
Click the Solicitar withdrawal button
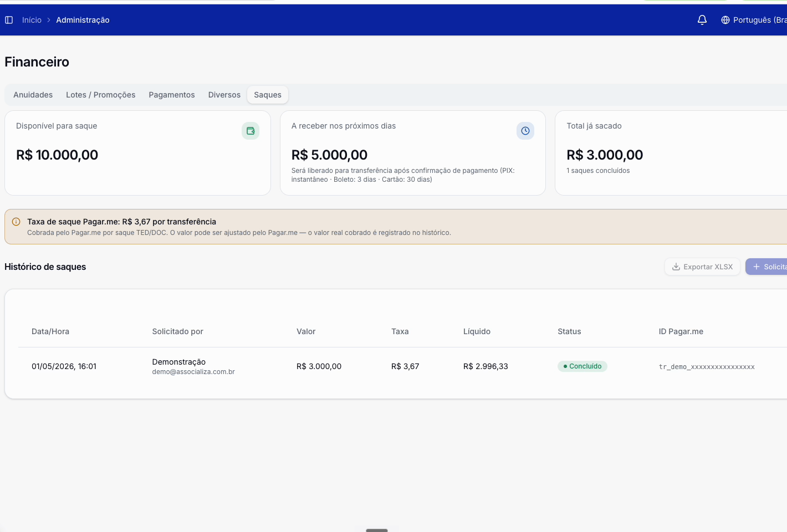click(x=766, y=267)
